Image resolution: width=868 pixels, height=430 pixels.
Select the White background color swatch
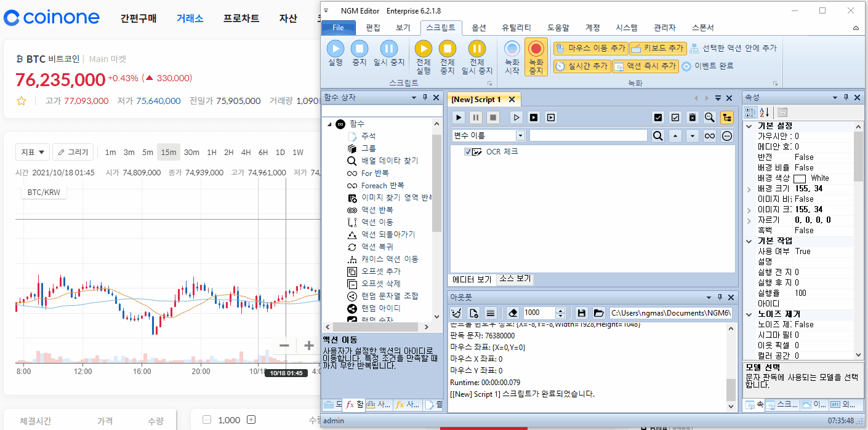[x=800, y=178]
